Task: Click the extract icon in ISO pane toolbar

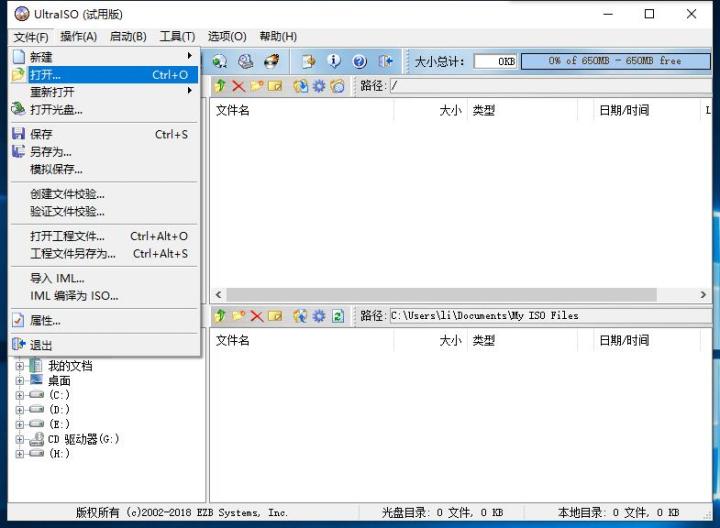Action: point(301,86)
